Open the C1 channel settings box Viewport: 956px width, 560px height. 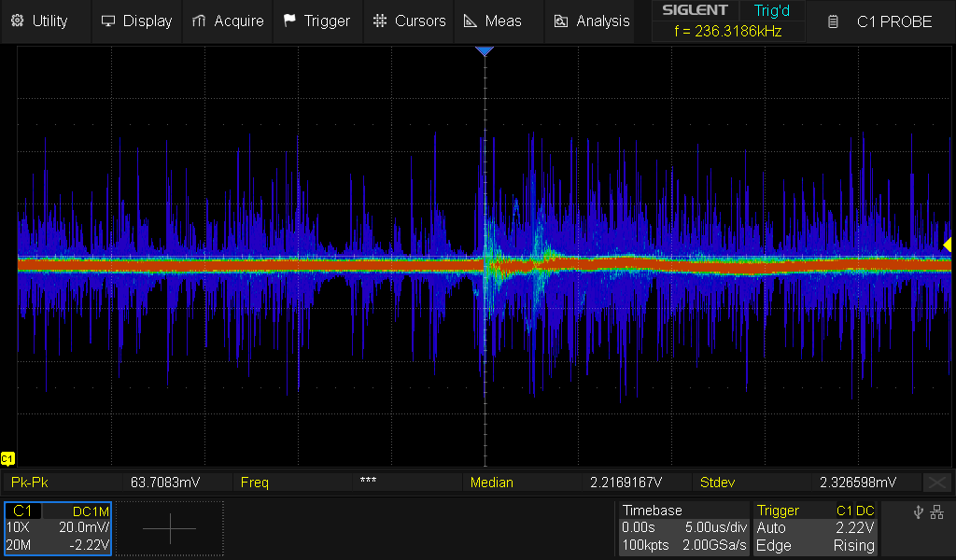coord(58,528)
